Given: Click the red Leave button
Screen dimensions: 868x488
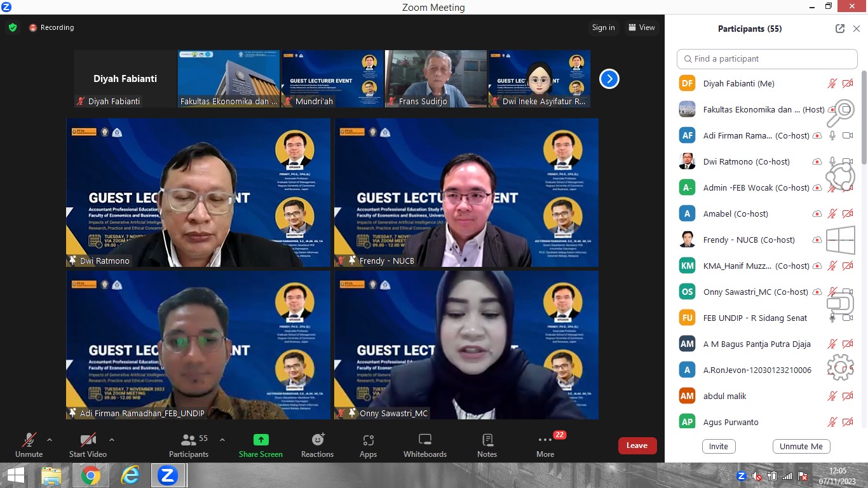Looking at the screenshot, I should [637, 445].
